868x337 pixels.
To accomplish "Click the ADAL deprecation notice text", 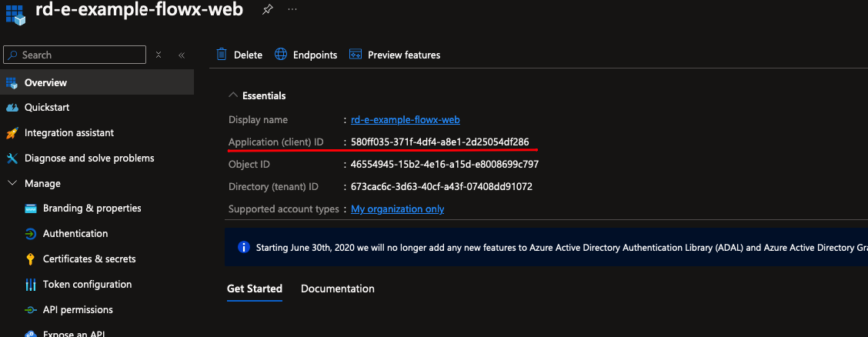I will tap(562, 247).
